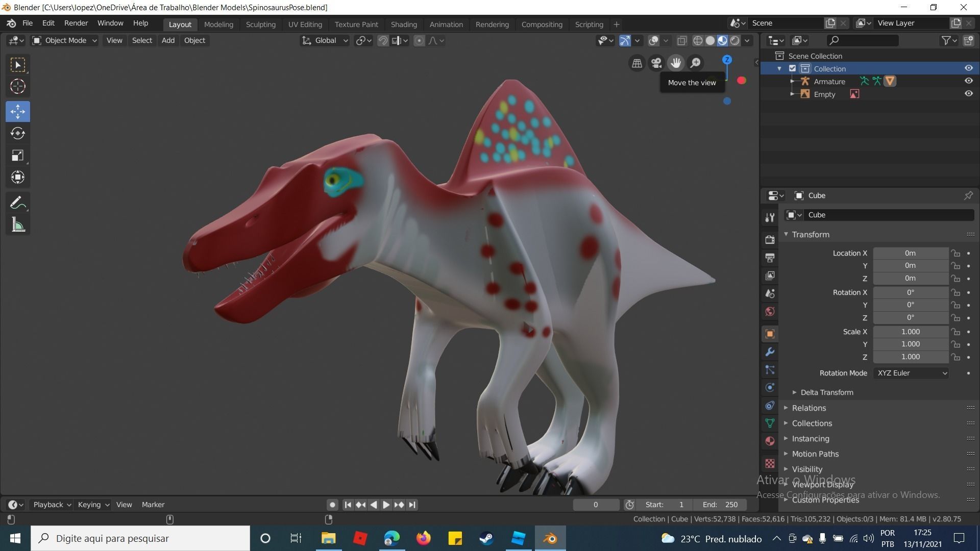Switch to wireframe shading mode
The image size is (980, 551).
(698, 40)
